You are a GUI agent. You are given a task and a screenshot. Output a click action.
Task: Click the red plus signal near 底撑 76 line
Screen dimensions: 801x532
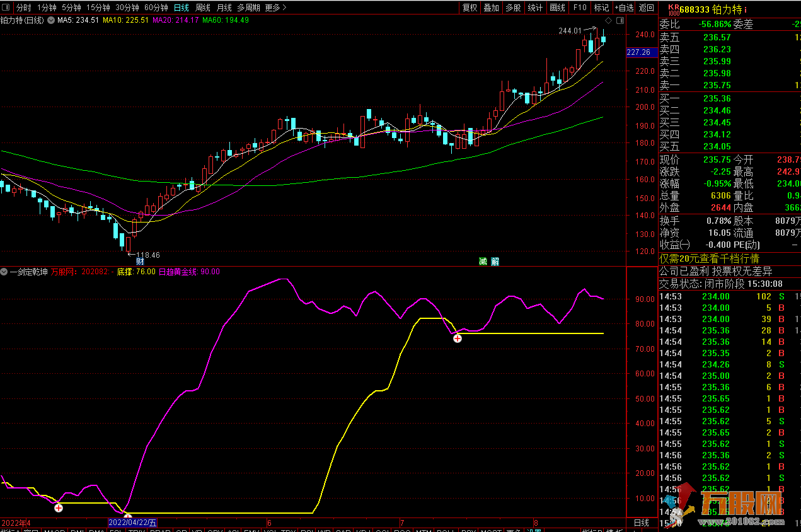[x=458, y=338]
